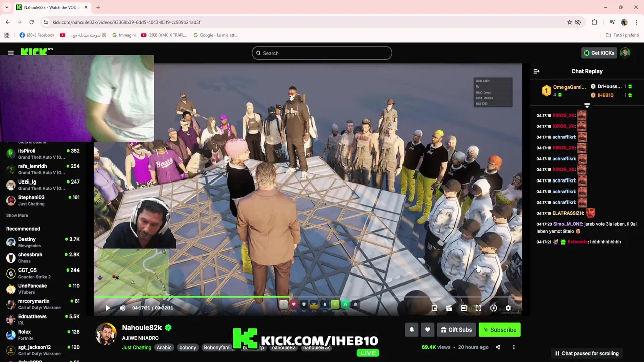This screenshot has height=362, width=644.
Task: Play the paused VOD video
Action: (x=108, y=308)
